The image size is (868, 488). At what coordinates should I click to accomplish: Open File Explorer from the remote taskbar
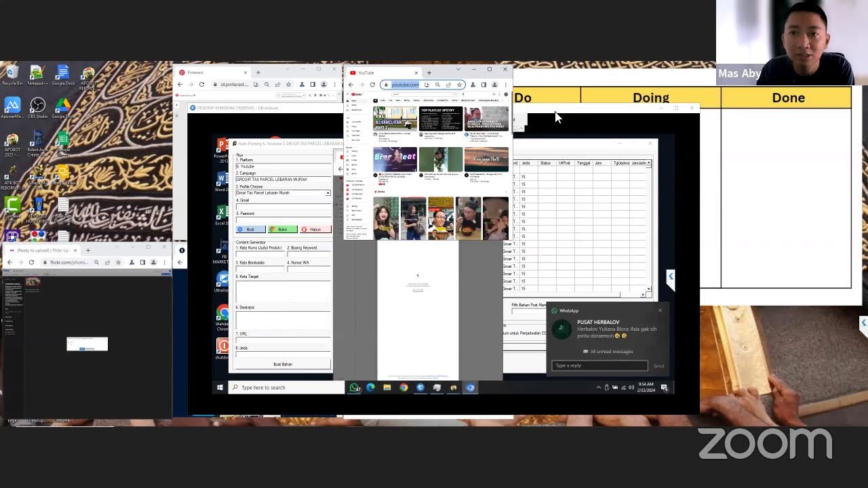pyautogui.click(x=387, y=388)
